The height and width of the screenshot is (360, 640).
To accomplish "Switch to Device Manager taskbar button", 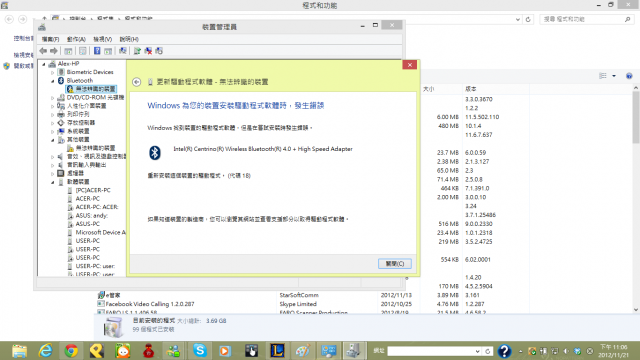I will coord(353,351).
